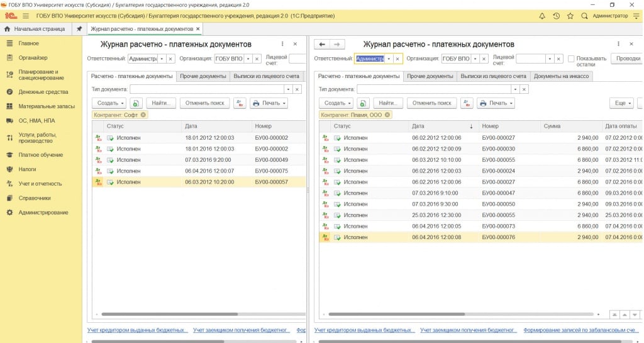The image size is (644, 343).
Task: Click the magnifier search icon in title bar
Action: [585, 16]
